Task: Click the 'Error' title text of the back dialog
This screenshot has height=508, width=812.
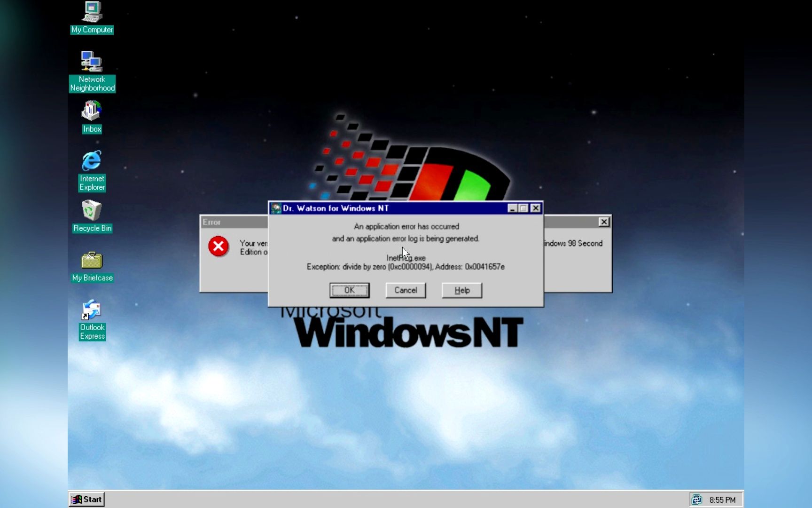Action: (x=211, y=222)
